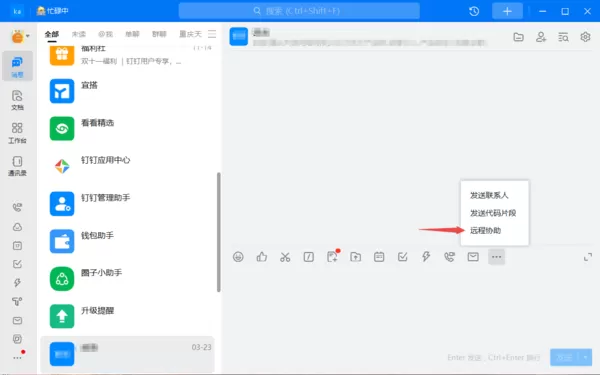This screenshot has width=600, height=375.
Task: Open the 升级提醒 conversation
Action: click(127, 316)
